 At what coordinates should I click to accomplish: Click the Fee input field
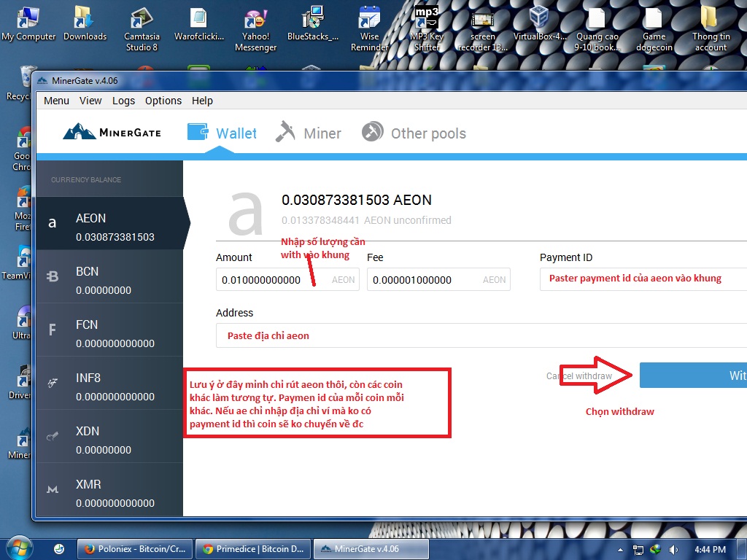click(438, 279)
